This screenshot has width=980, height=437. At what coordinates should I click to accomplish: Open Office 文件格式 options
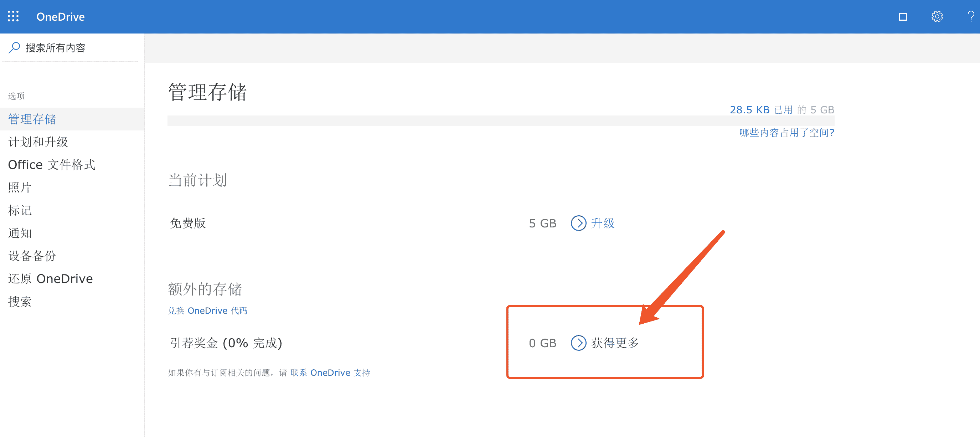(x=52, y=165)
